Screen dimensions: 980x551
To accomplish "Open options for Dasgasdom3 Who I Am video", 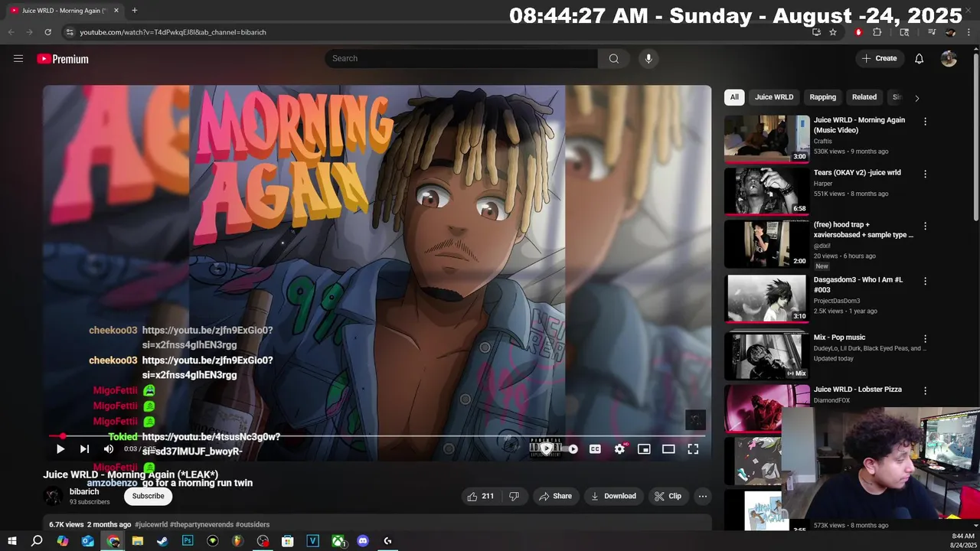I will [925, 281].
